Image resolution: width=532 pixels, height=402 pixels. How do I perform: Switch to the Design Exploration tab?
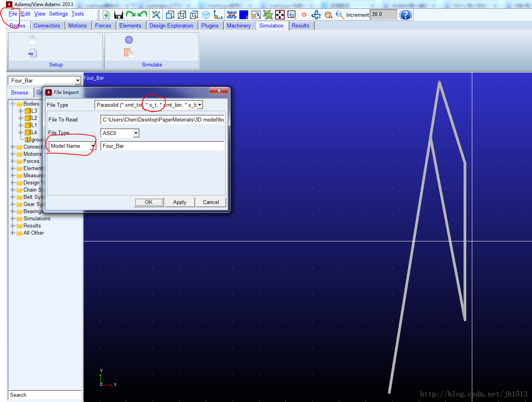[171, 25]
